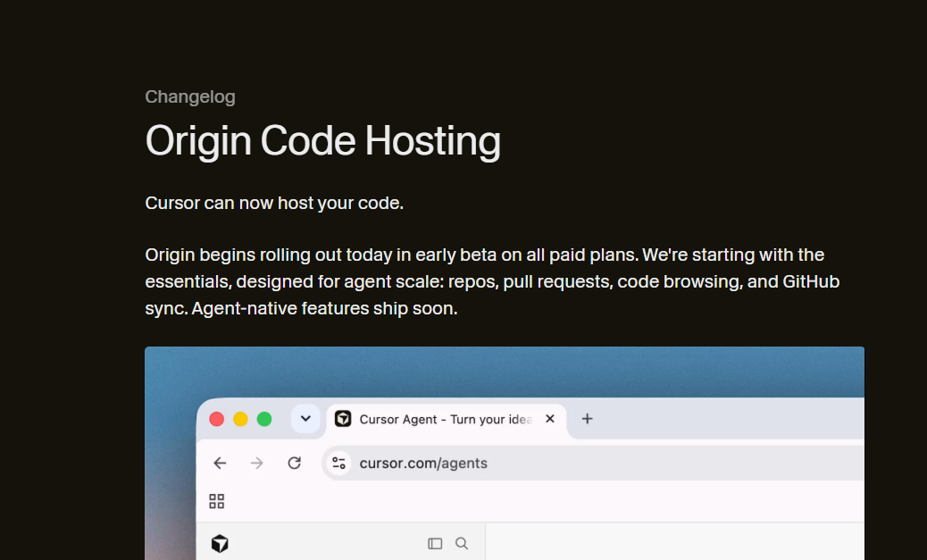This screenshot has height=560, width=927.
Task: Open search with the magnifier icon
Action: [x=462, y=543]
